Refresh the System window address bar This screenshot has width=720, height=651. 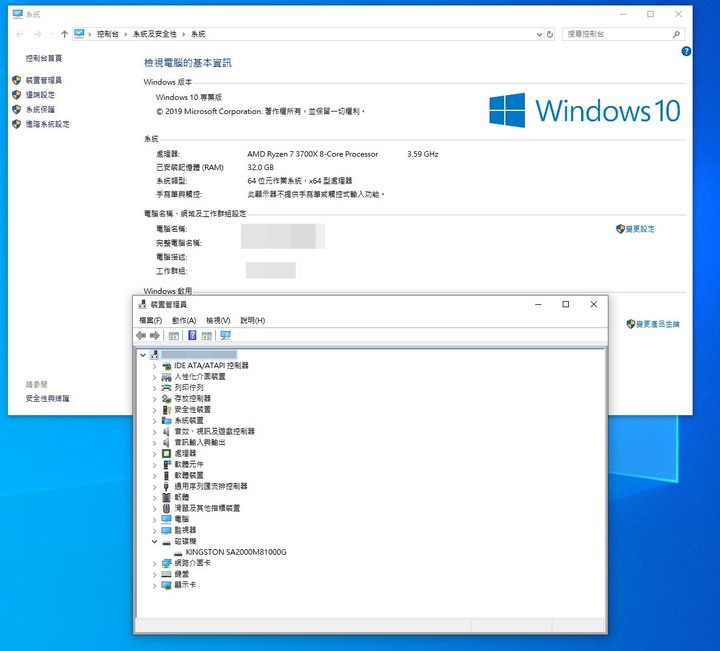coord(550,34)
